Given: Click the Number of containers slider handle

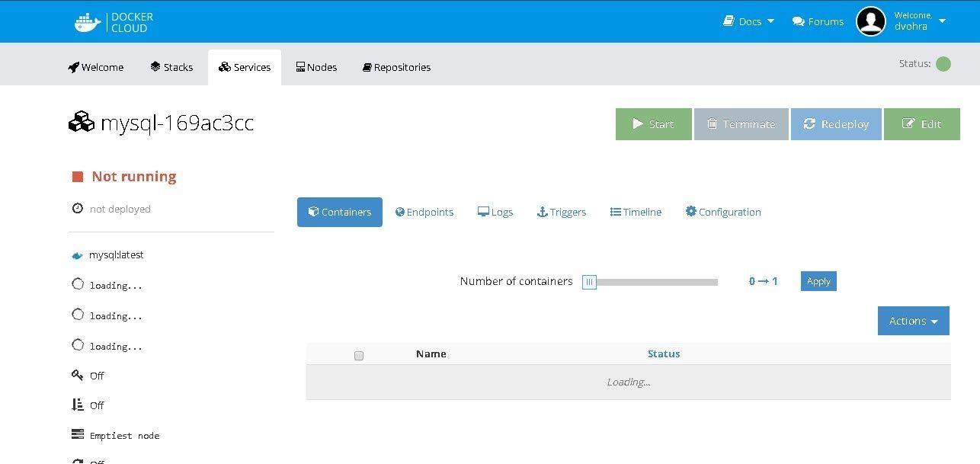Looking at the screenshot, I should 589,282.
